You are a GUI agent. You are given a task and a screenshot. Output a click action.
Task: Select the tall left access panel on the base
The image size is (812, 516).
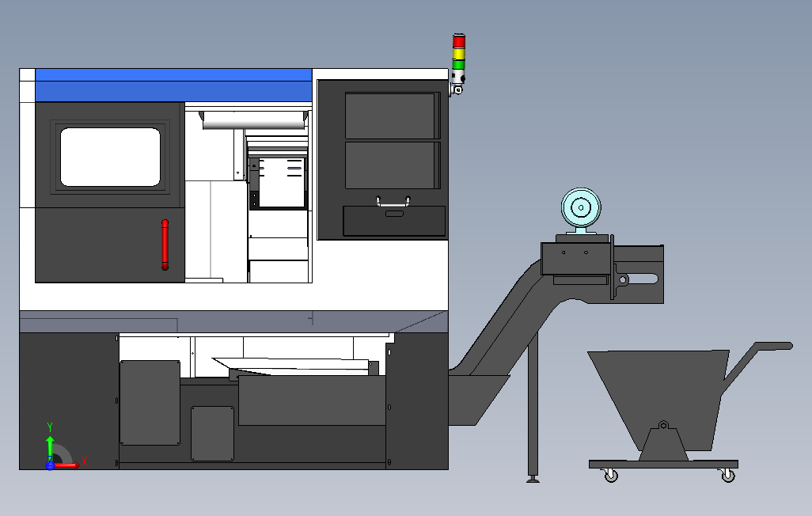tap(150, 403)
